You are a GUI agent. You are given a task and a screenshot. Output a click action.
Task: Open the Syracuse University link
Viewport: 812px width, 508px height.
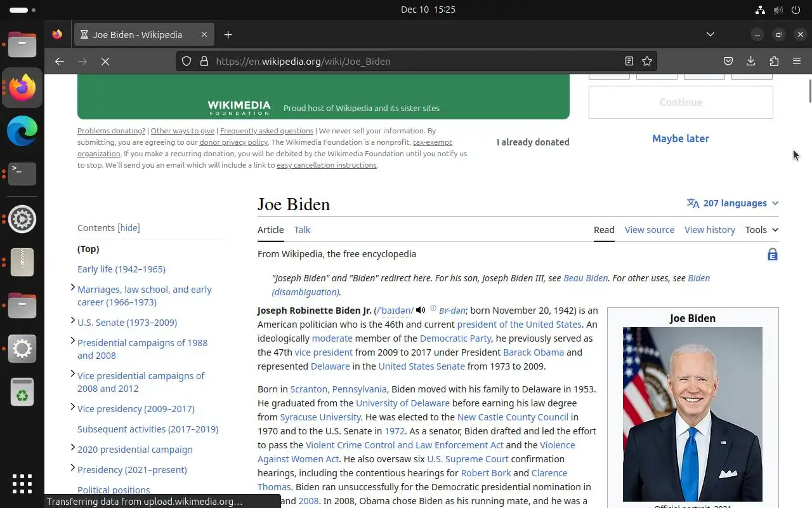tap(320, 417)
